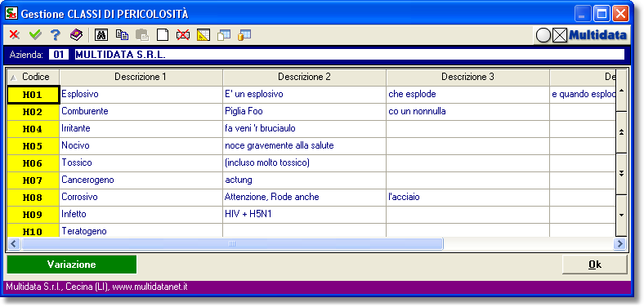
Task: Click the copy documents icon
Action: point(122,35)
